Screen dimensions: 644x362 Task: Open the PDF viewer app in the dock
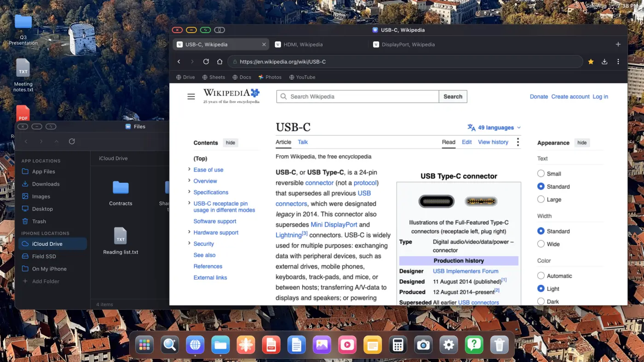click(271, 345)
